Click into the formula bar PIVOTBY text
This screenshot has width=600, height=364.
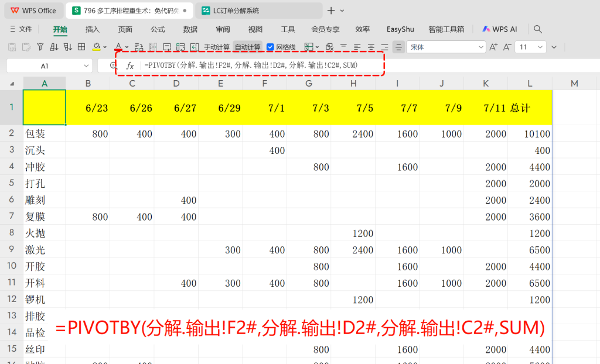[x=251, y=66]
